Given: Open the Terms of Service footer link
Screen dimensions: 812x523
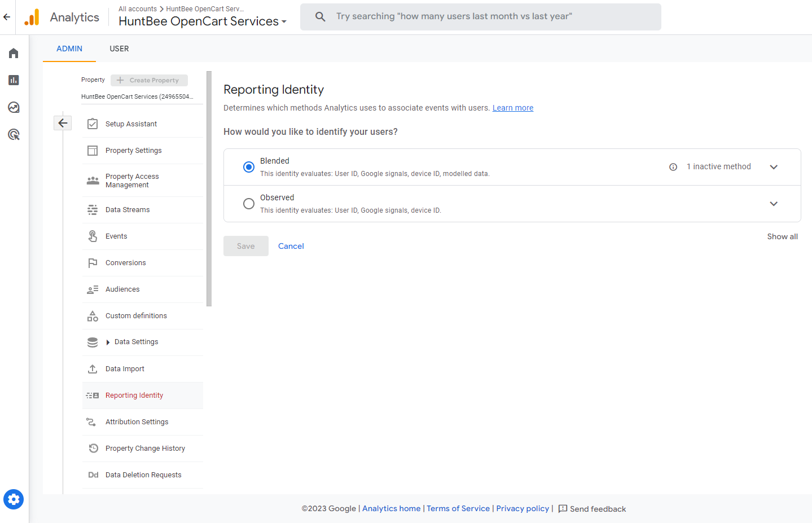Looking at the screenshot, I should tap(458, 508).
